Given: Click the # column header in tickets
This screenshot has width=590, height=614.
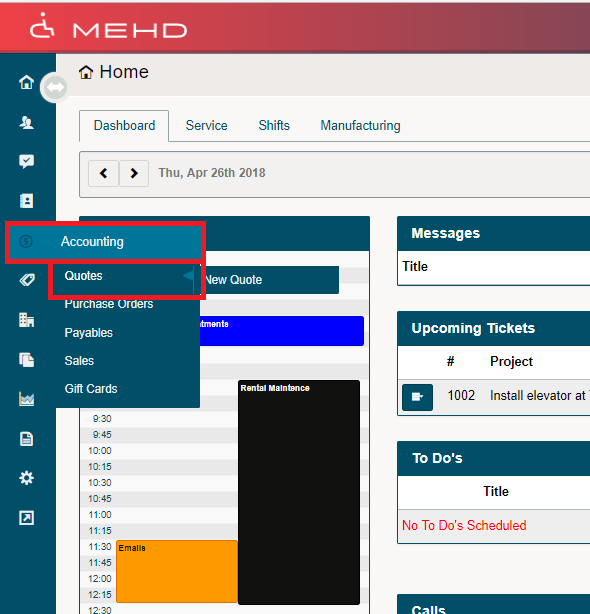Looking at the screenshot, I should (x=451, y=361).
